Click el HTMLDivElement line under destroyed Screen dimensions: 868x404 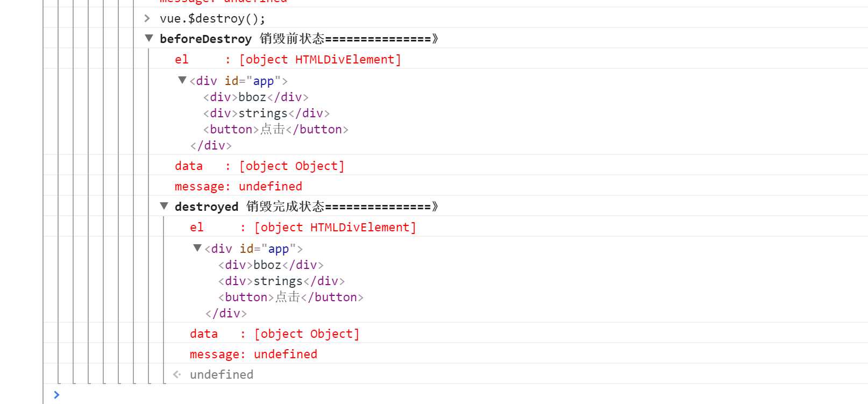point(303,227)
